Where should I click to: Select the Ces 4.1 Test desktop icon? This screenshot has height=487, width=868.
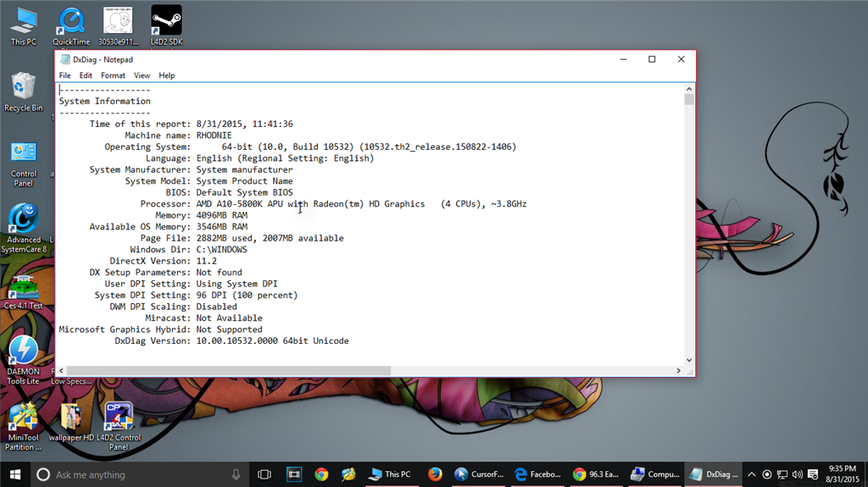23,291
